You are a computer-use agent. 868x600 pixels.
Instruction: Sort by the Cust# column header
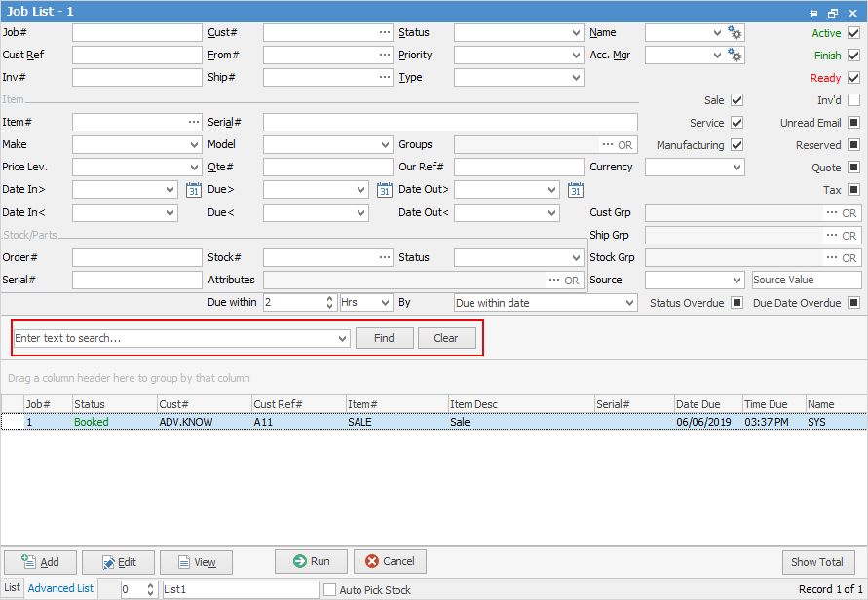[x=205, y=404]
